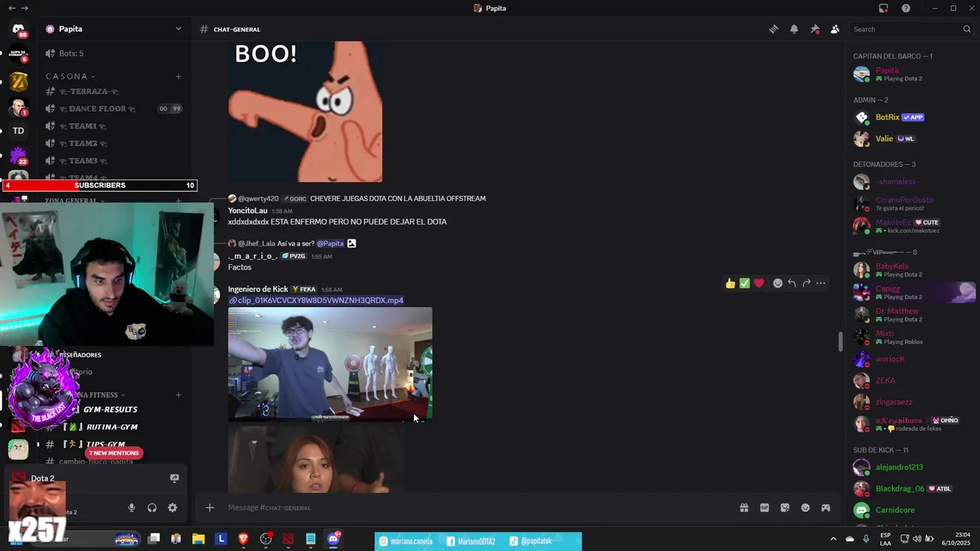Toggle microphone mute
The width and height of the screenshot is (980, 551).
132,507
